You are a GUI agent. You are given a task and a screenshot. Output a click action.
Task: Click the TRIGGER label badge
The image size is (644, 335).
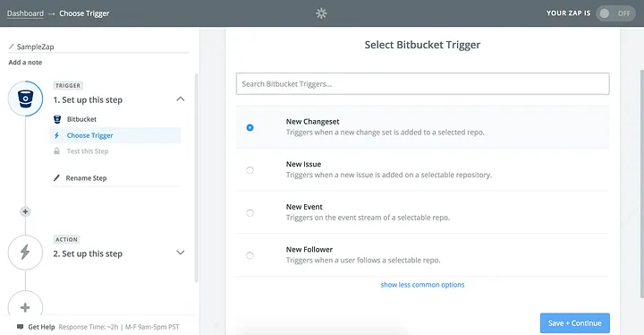tap(68, 86)
